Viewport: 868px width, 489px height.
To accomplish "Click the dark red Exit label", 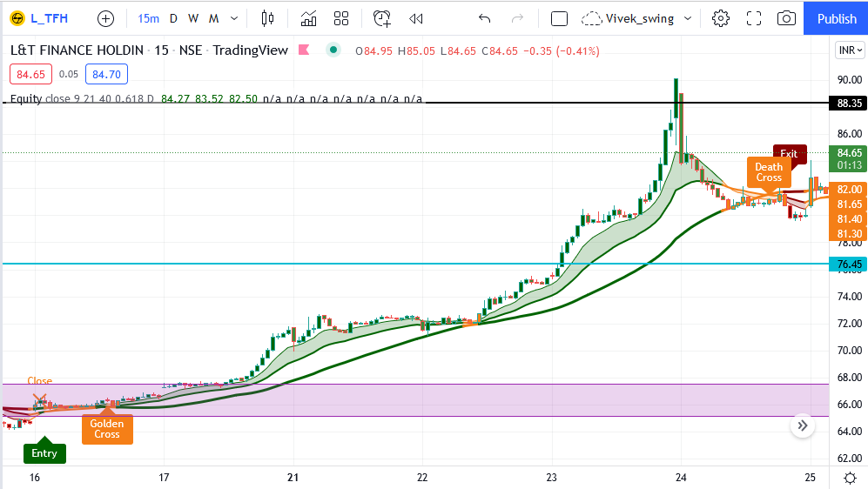I will (790, 152).
